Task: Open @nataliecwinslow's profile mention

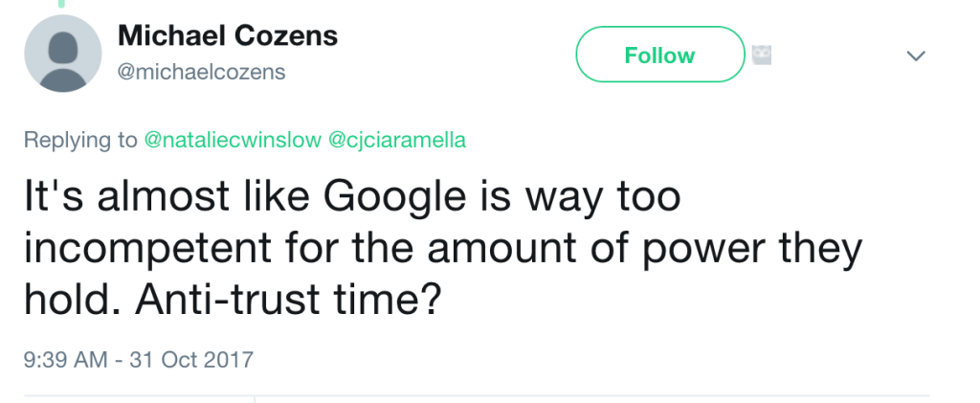Action: pyautogui.click(x=233, y=140)
